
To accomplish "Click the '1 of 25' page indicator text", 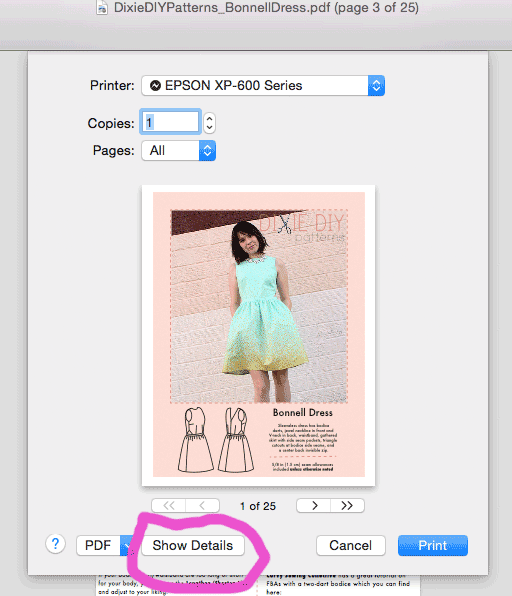I will pyautogui.click(x=258, y=506).
